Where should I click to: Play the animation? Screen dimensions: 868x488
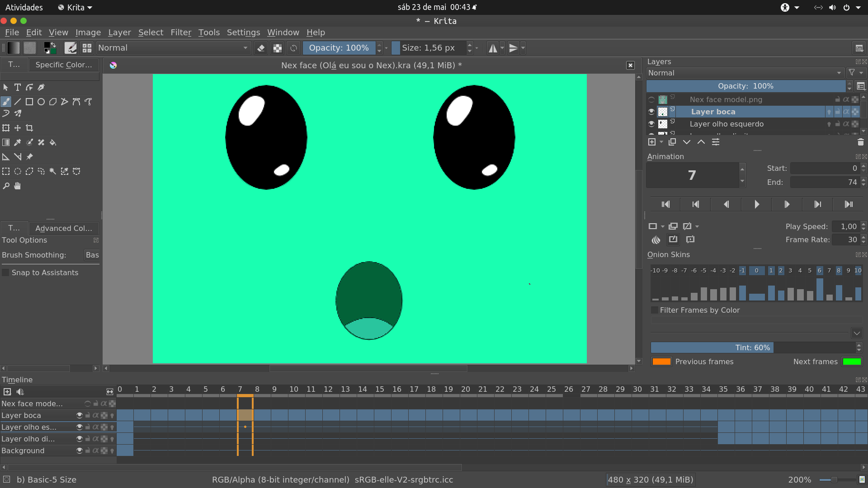tap(756, 204)
